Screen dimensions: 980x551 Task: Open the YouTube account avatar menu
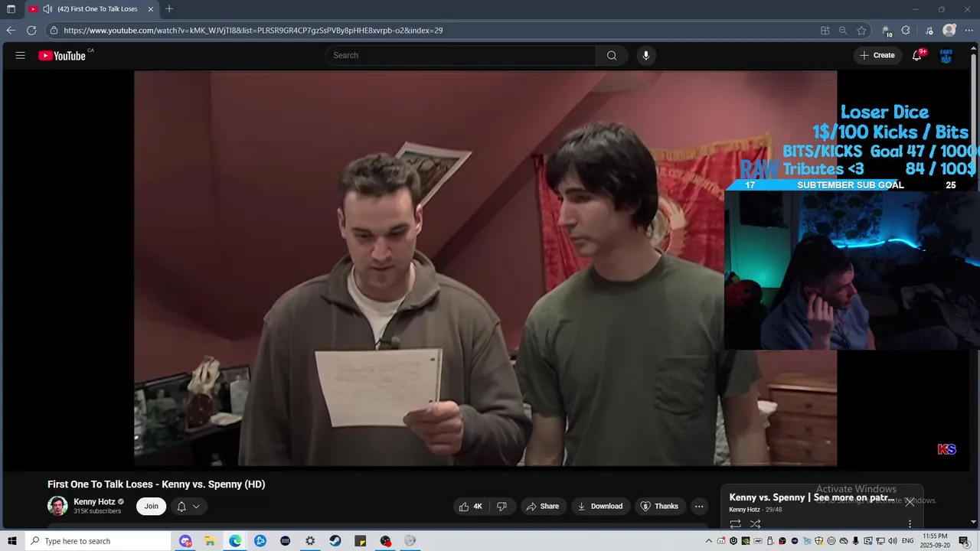tap(946, 55)
